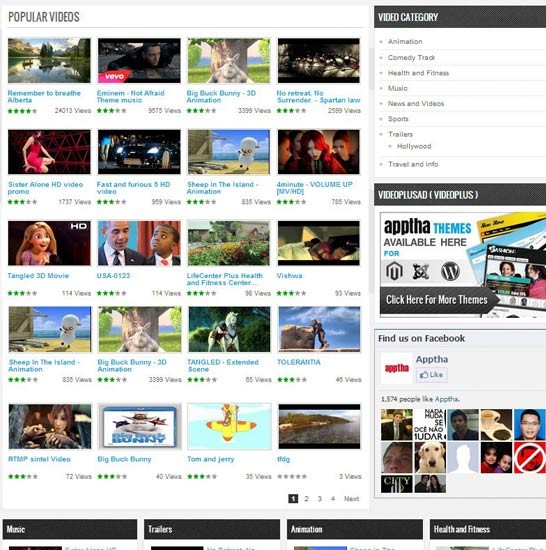Click the Joomla icon in Apptha ad
Screen dimensions: 546x550
click(421, 271)
